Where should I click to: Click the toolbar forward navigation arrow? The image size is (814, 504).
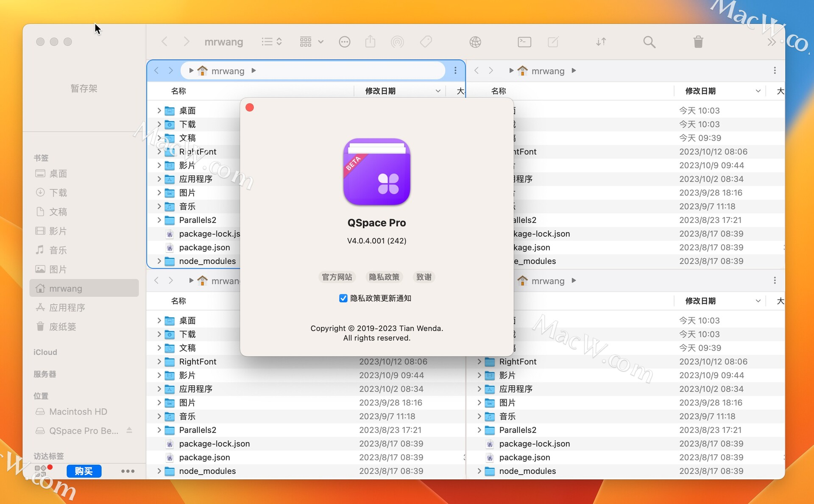coord(186,42)
